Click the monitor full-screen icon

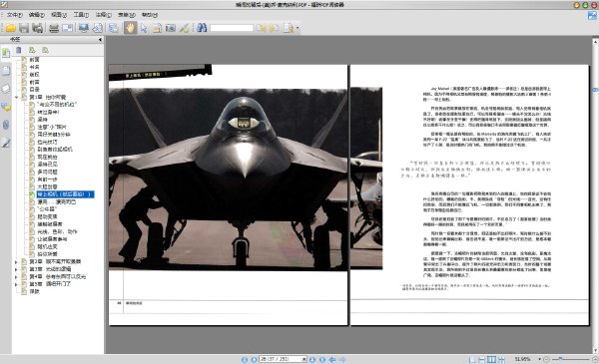click(x=83, y=28)
